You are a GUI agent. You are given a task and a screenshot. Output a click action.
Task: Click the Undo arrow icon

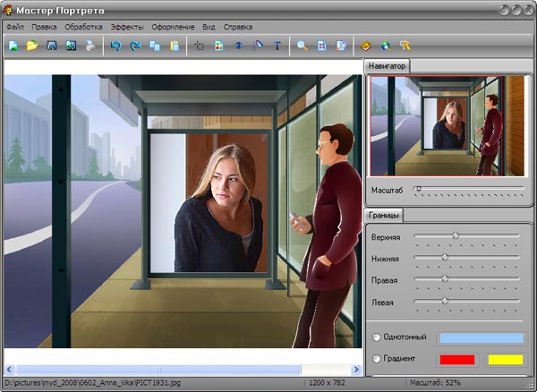(x=115, y=45)
